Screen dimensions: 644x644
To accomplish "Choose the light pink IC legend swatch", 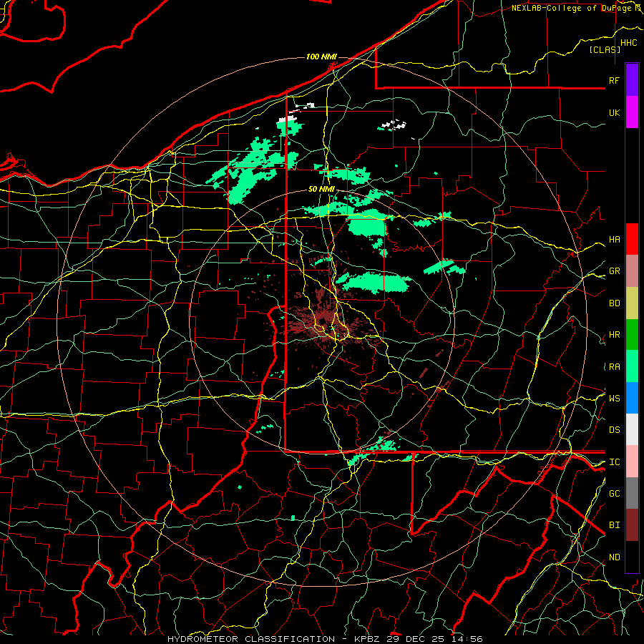I will click(632, 462).
